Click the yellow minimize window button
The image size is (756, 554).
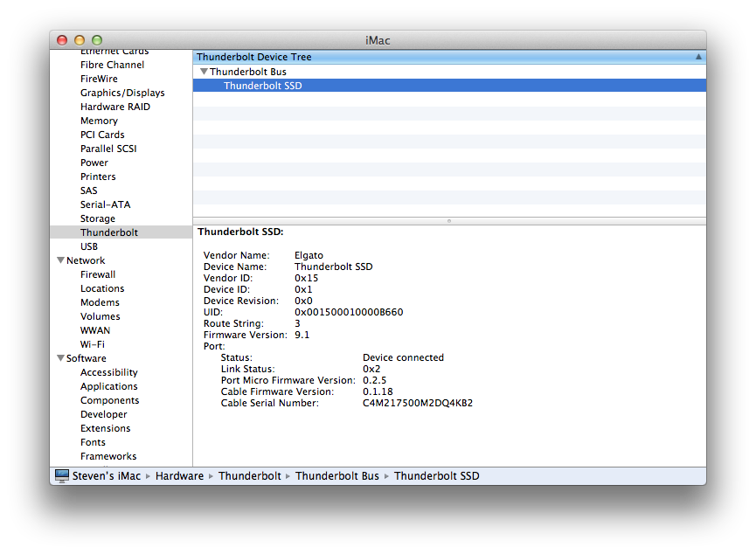click(x=80, y=40)
